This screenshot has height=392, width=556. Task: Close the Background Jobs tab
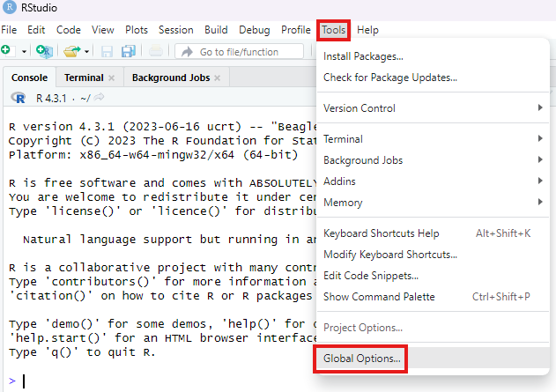(218, 78)
